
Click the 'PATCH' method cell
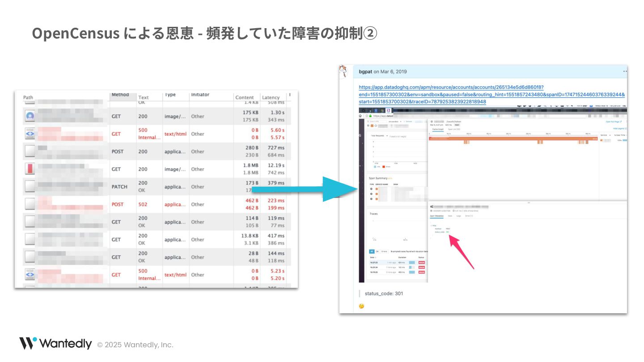coord(119,187)
